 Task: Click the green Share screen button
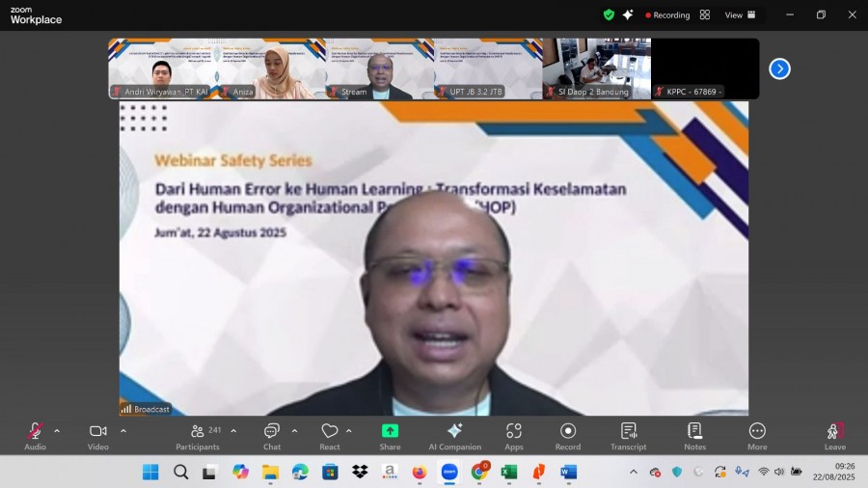[390, 436]
